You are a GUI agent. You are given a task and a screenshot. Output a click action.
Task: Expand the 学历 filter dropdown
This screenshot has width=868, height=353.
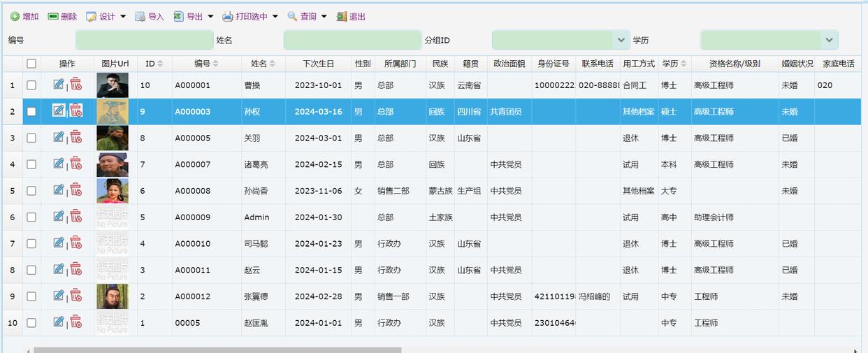point(829,40)
